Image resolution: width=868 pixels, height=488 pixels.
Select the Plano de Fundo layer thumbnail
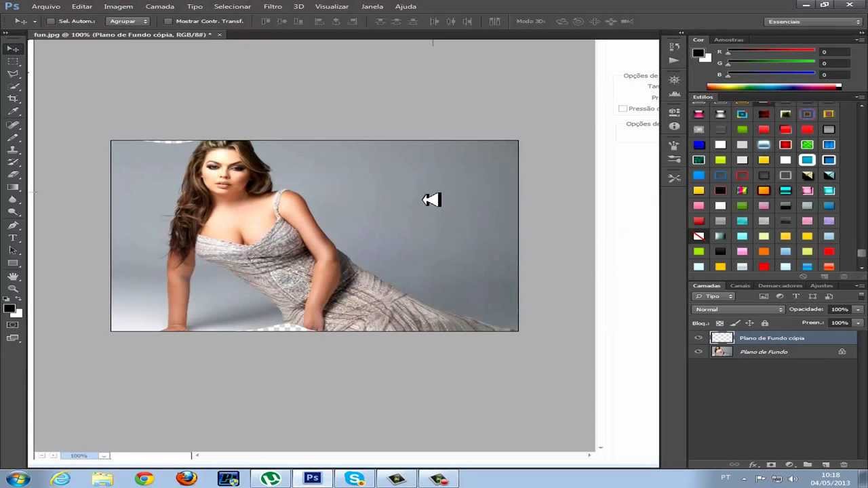tap(722, 352)
